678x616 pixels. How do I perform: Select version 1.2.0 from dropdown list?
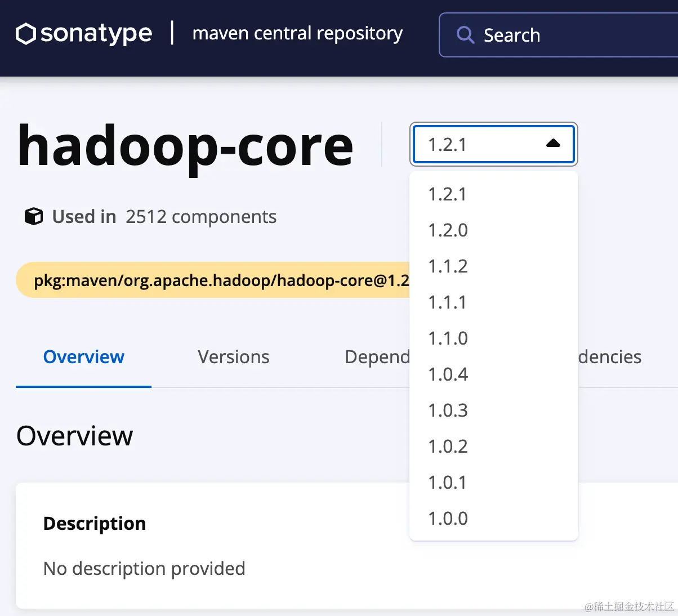[x=448, y=230]
